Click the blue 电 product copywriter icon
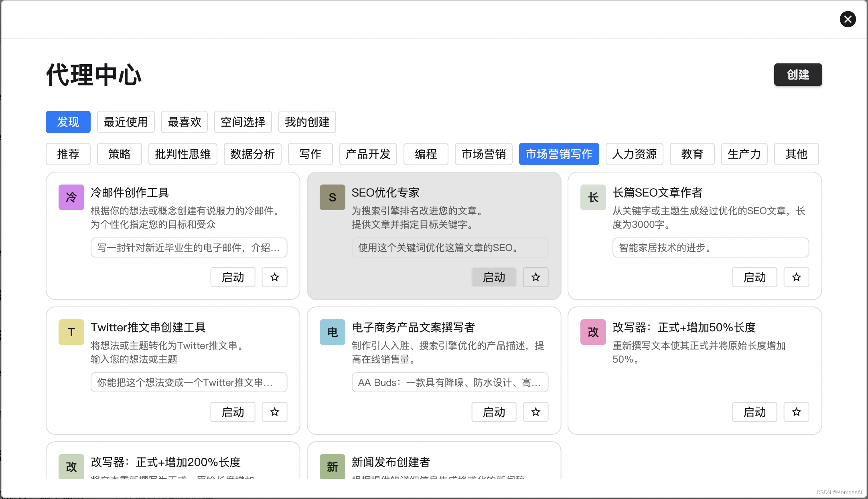868x499 pixels. 332,332
